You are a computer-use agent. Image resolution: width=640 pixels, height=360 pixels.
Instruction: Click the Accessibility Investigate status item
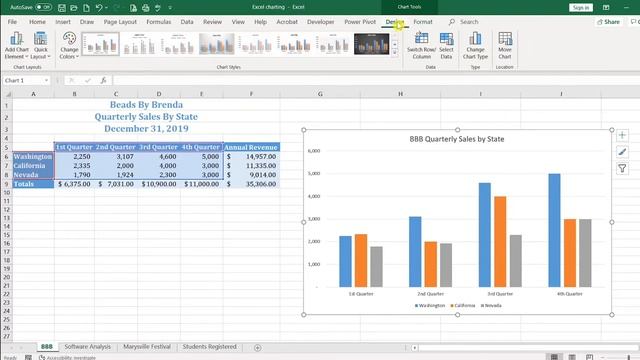(x=67, y=358)
